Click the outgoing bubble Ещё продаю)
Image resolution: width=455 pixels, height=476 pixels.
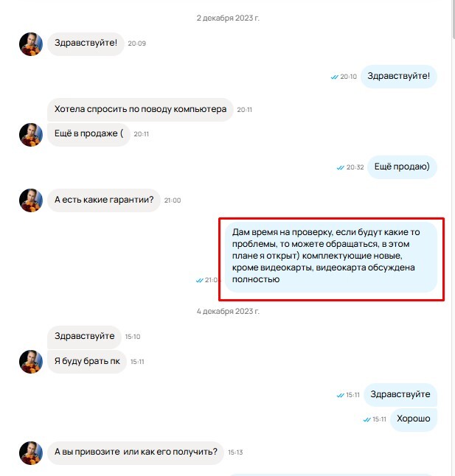402,167
